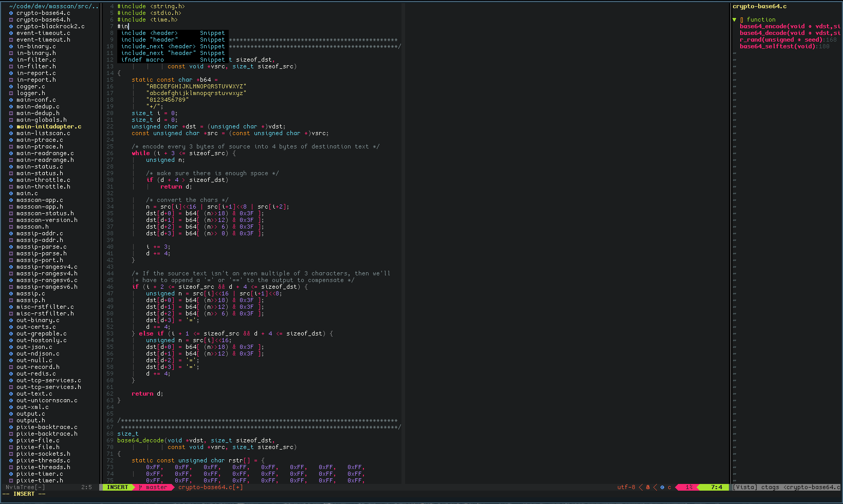
Task: Click line number 68 in gutter
Action: click(110, 434)
